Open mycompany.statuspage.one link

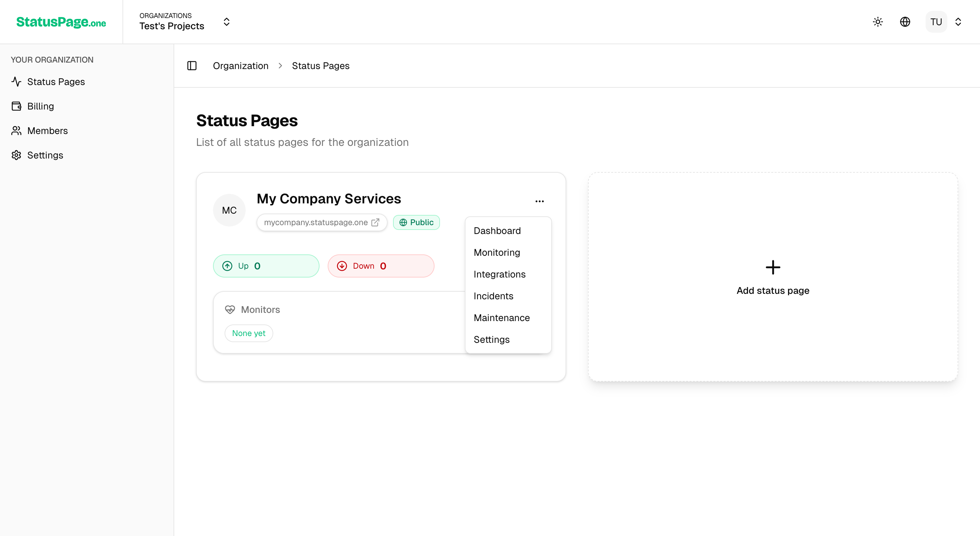(322, 222)
